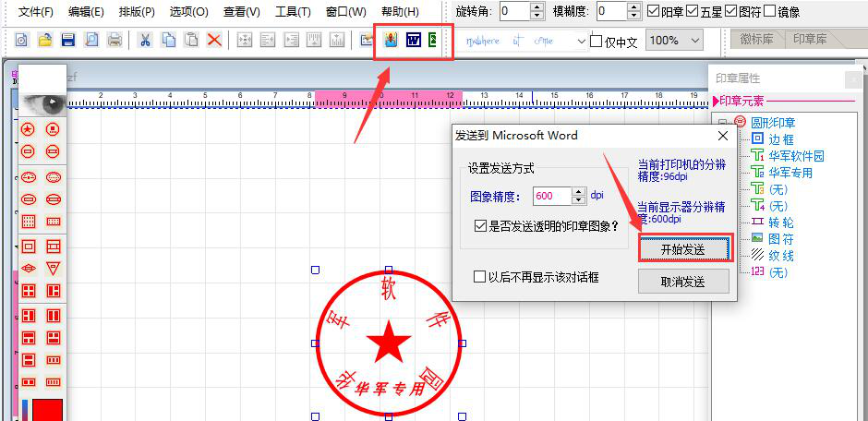Select the inverted triangle seal template
The image size is (868, 421).
[54, 269]
